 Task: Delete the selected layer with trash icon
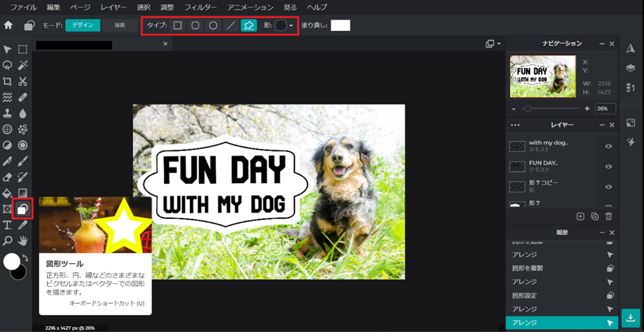click(608, 216)
